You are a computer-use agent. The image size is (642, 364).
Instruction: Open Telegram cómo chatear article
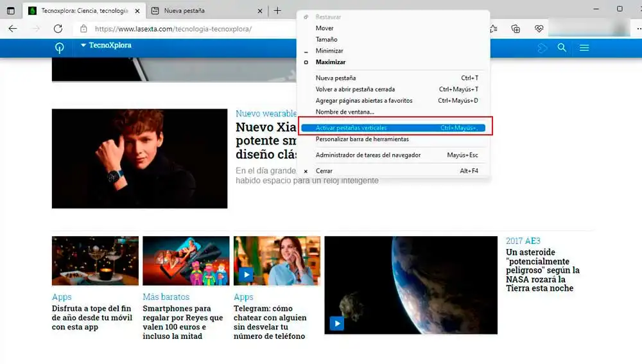[x=270, y=322]
